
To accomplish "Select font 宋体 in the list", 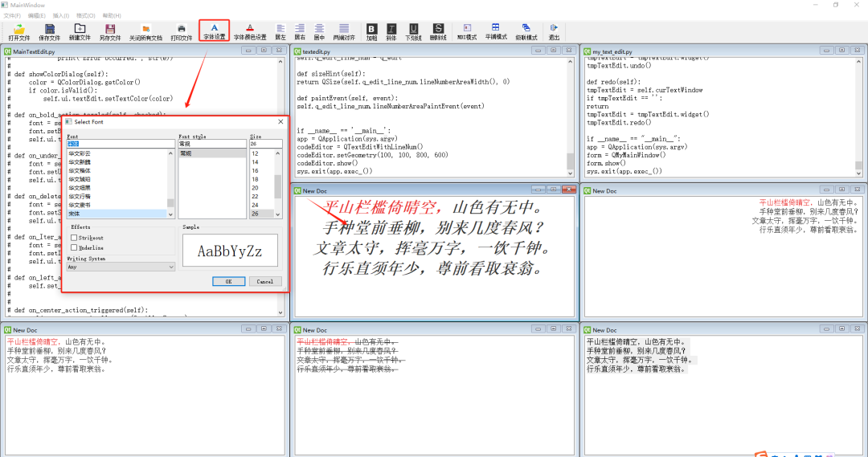I will 117,214.
